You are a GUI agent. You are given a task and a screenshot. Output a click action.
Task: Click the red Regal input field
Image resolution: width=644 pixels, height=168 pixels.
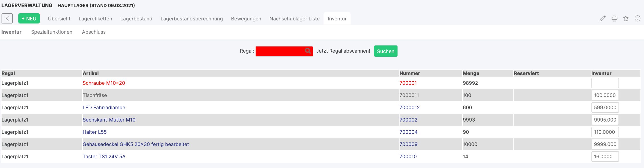(x=280, y=51)
